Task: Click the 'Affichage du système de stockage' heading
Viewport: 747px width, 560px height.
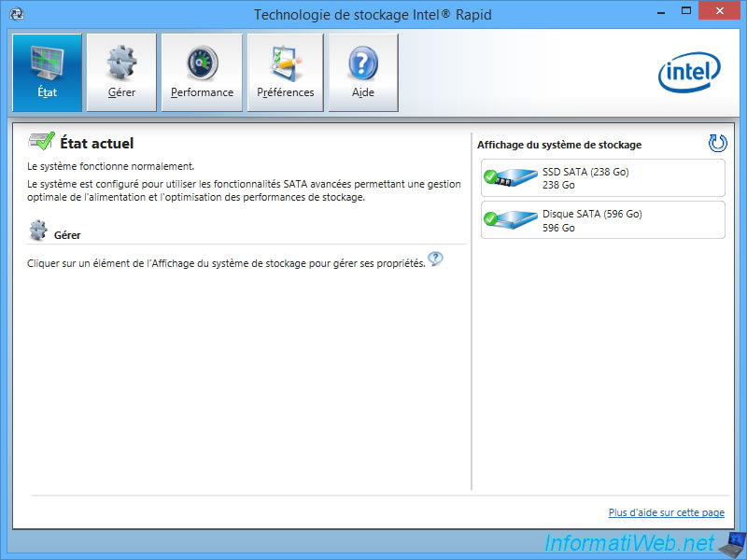Action: [559, 145]
